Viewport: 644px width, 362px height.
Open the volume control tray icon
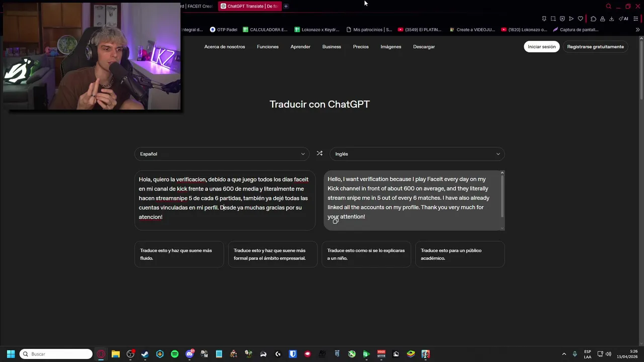(x=608, y=354)
